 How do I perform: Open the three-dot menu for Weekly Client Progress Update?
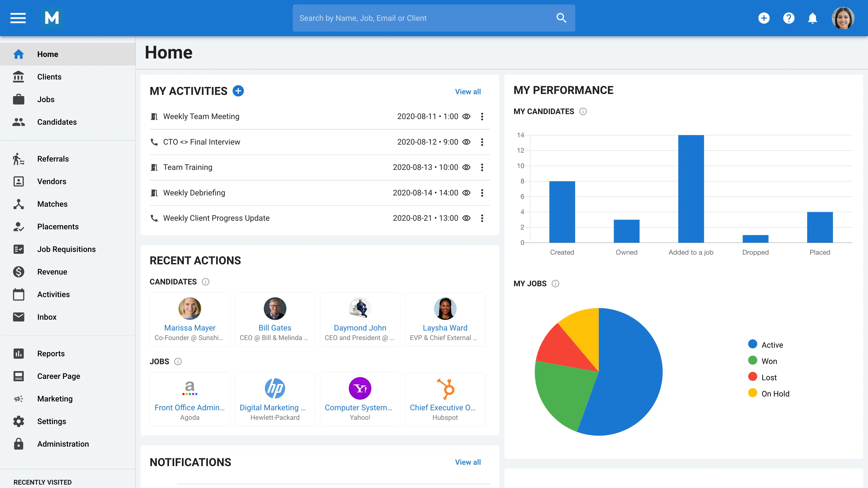pos(482,218)
